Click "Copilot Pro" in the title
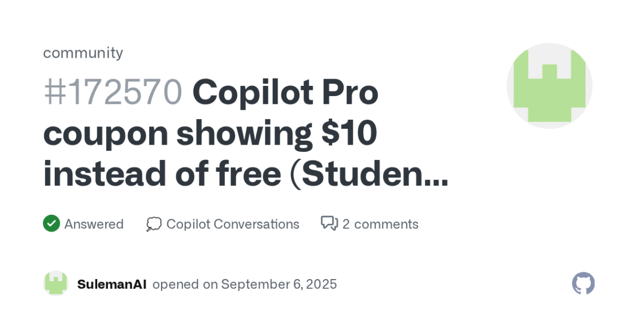644x322 pixels. (285, 92)
